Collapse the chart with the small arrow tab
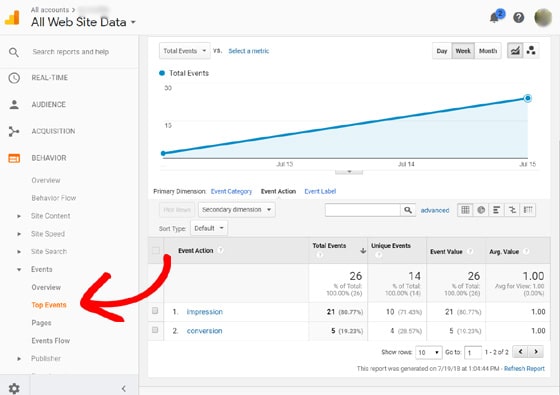The width and height of the screenshot is (560, 395). click(349, 172)
